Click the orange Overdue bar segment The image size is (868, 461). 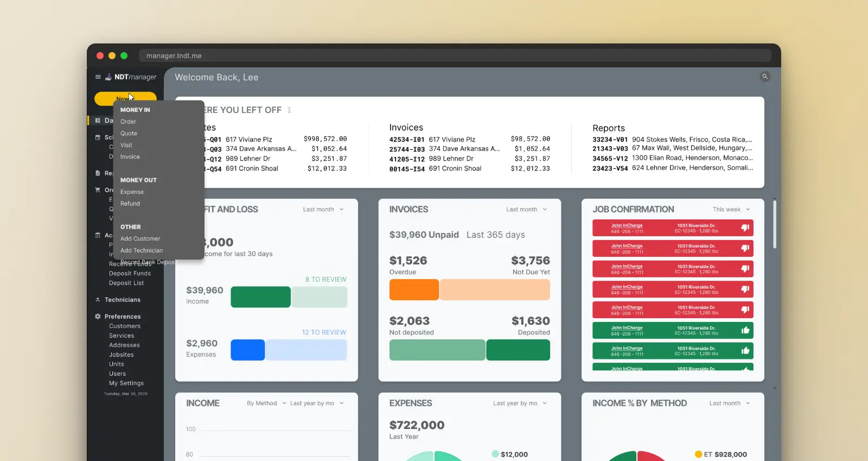pyautogui.click(x=414, y=290)
